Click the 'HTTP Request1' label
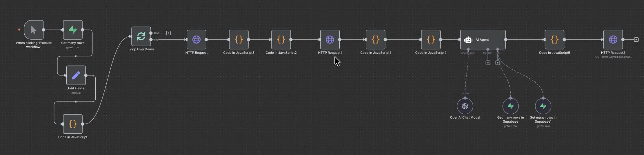This screenshot has height=155, width=644. tap(330, 53)
